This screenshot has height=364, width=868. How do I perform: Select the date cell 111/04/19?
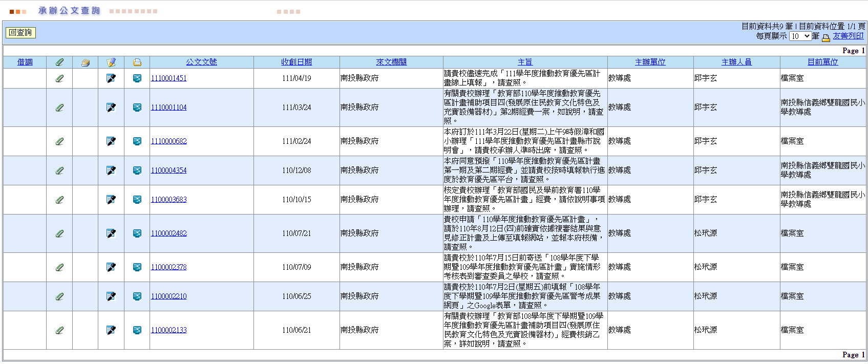pos(297,78)
